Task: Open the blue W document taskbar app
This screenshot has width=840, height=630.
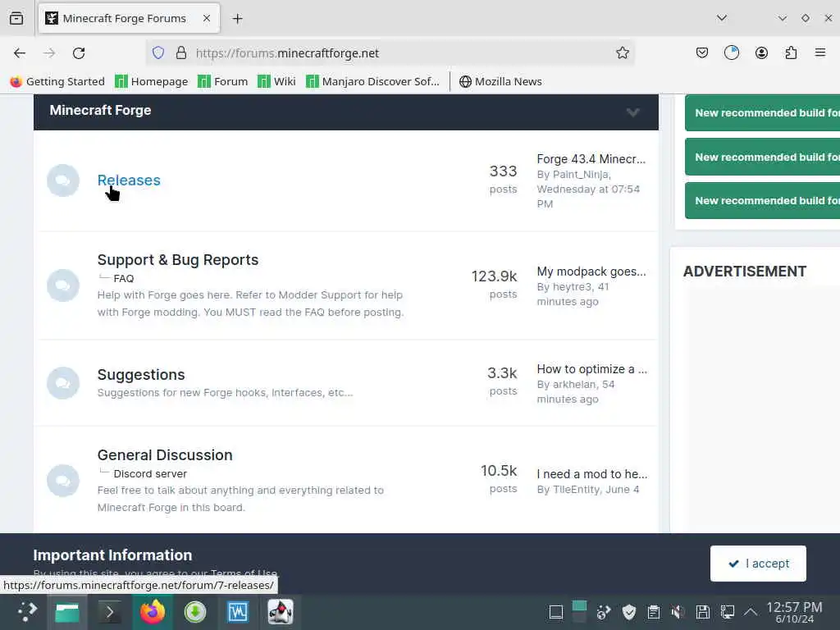Action: pos(238,612)
